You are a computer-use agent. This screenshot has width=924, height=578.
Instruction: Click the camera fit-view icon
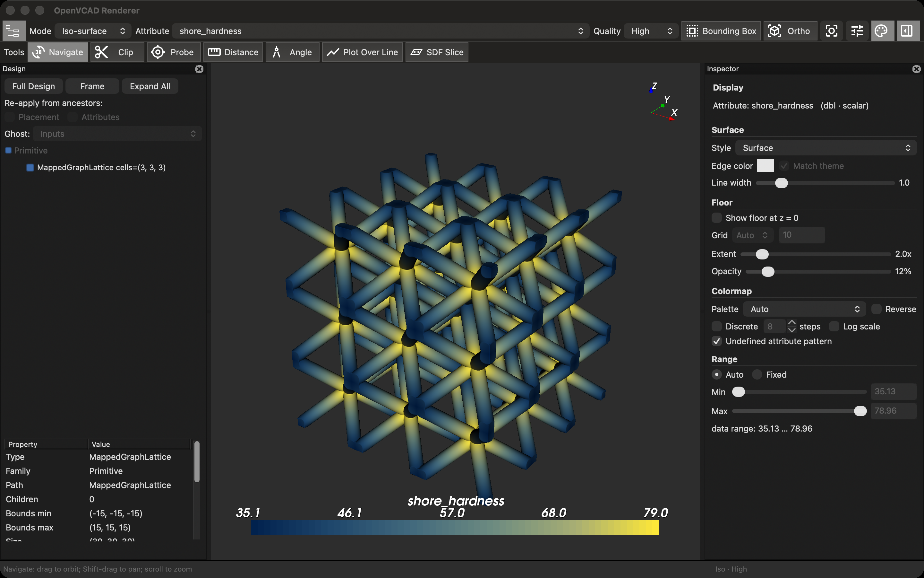(831, 31)
